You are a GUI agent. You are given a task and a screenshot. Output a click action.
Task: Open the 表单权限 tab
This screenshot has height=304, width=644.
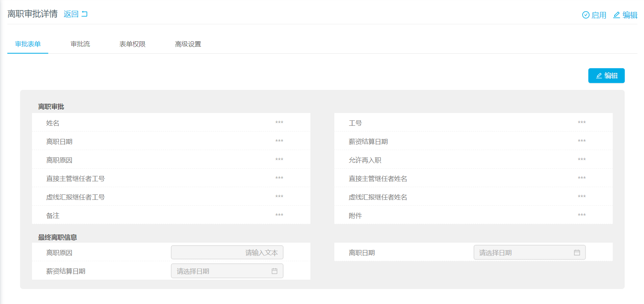(x=132, y=44)
